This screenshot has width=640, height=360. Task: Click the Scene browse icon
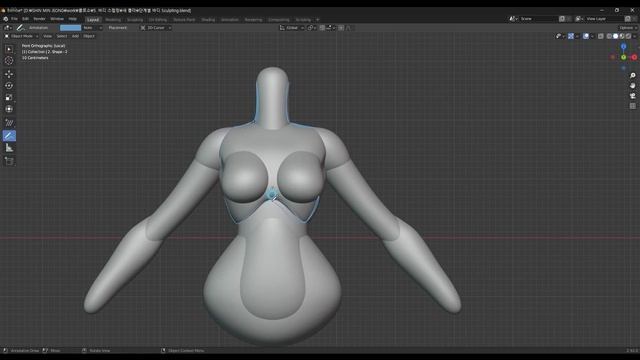tap(513, 19)
